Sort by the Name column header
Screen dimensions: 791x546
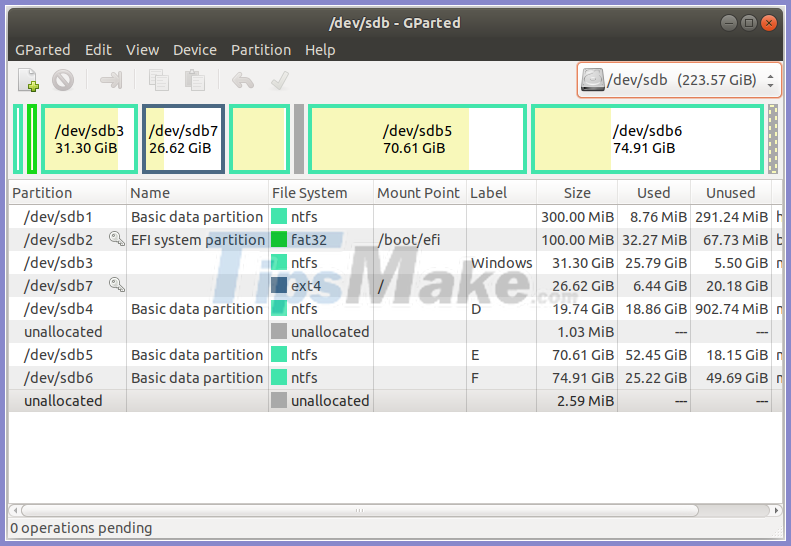pos(197,193)
